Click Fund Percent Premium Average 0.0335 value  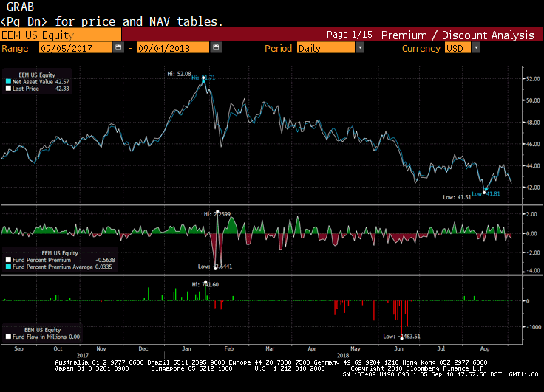coord(105,267)
